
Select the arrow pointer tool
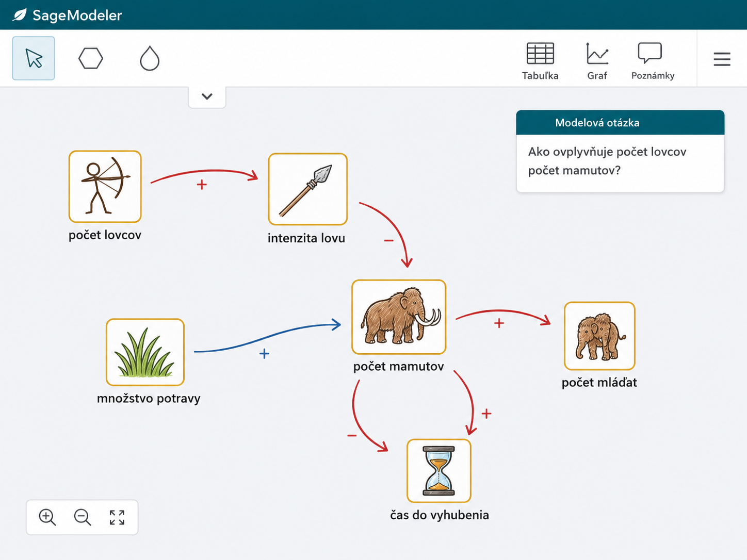click(34, 58)
